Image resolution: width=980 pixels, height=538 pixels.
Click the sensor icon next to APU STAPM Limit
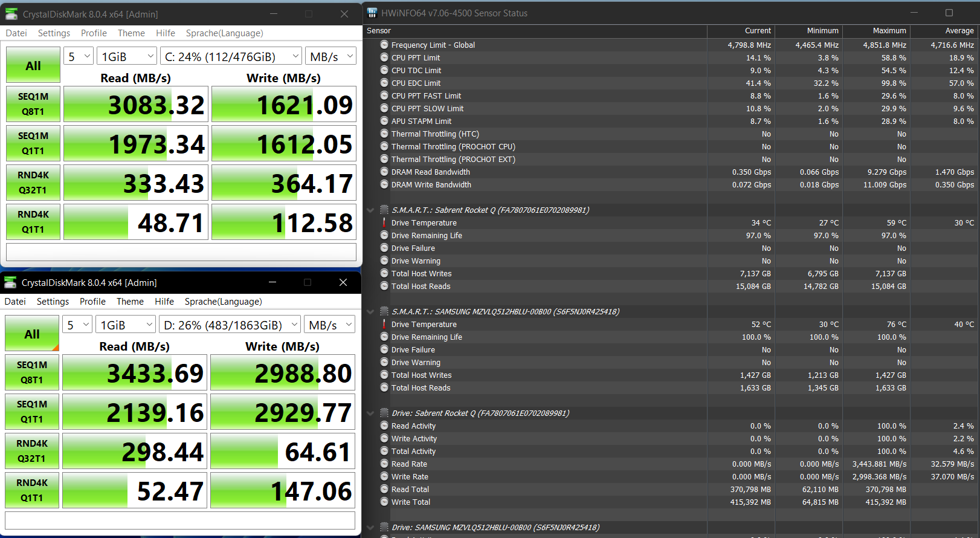pyautogui.click(x=384, y=121)
